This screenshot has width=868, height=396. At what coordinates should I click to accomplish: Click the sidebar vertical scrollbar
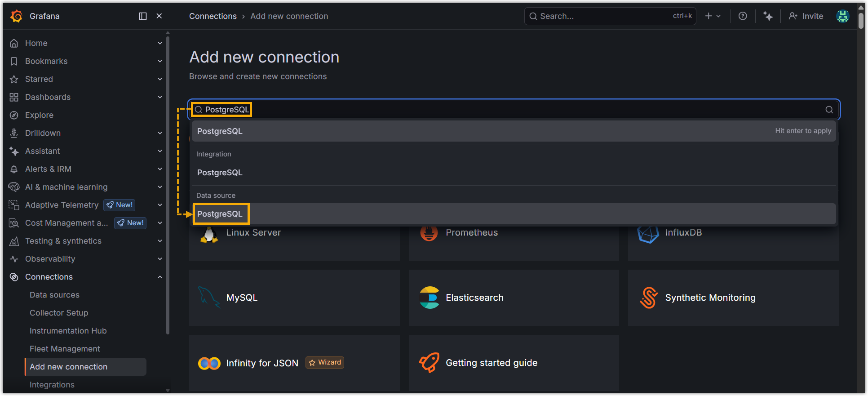(168, 185)
